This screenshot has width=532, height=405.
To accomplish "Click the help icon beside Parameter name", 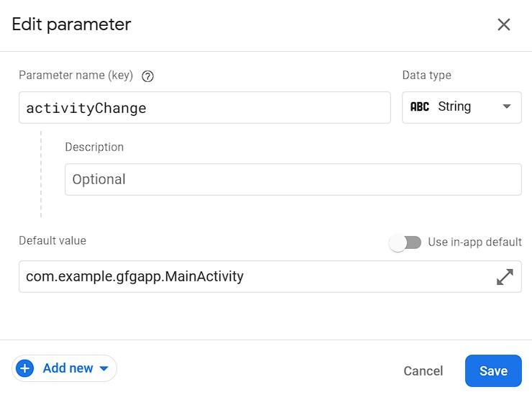I will click(148, 76).
